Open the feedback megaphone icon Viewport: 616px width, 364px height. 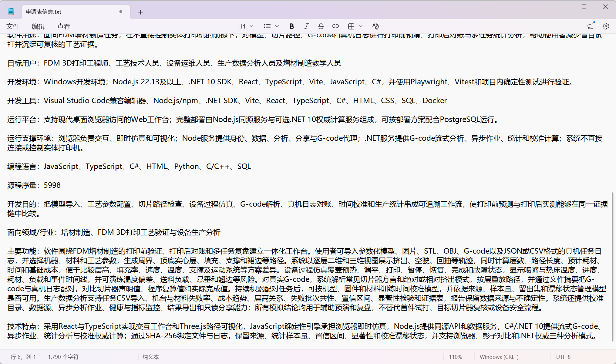pos(590,26)
